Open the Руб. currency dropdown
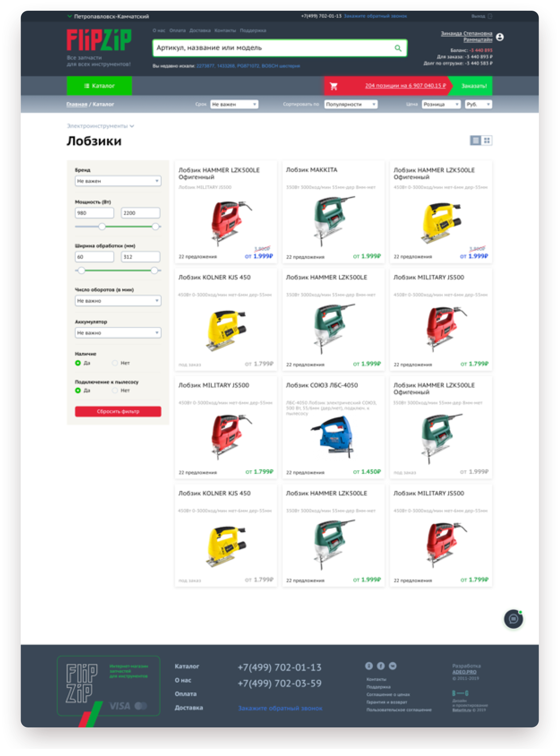Screen dimensions: 560x756 click(478, 104)
